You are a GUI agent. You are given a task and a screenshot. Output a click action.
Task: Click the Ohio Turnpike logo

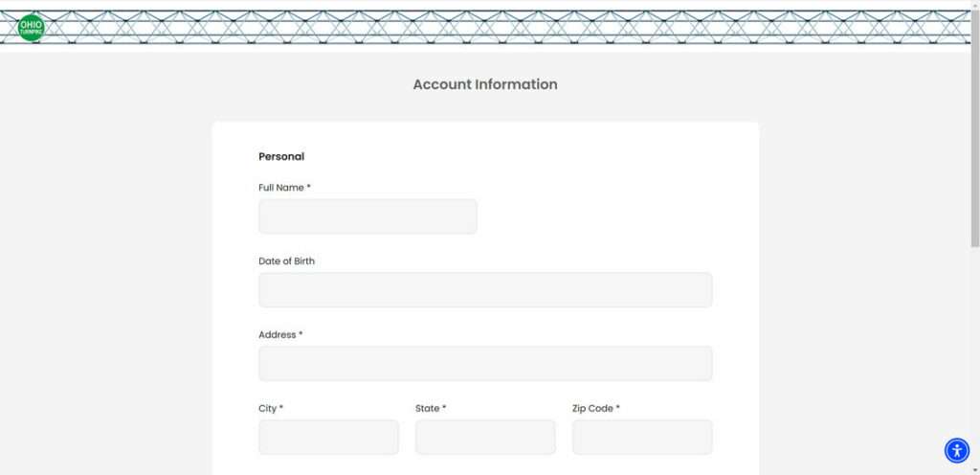click(31, 27)
